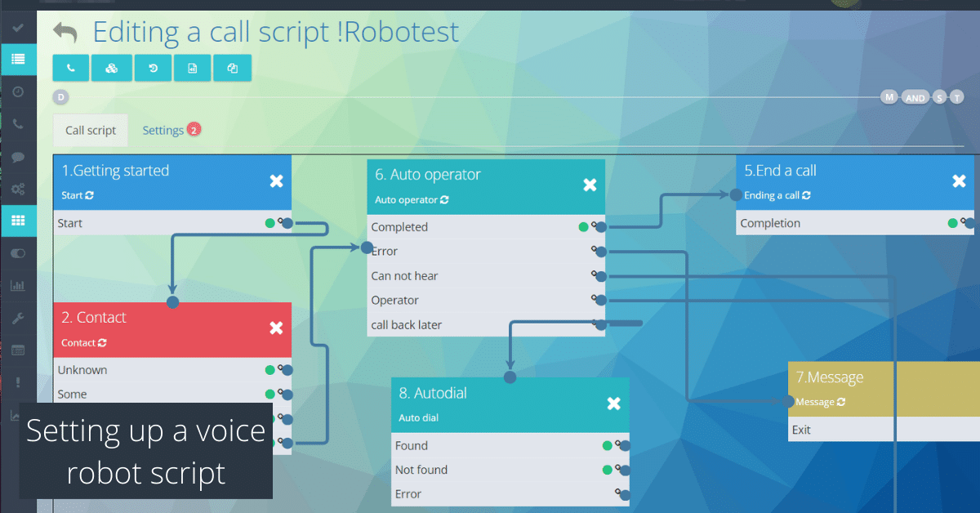Click the document file toolbar button
Image resolution: width=980 pixels, height=513 pixels.
(193, 69)
